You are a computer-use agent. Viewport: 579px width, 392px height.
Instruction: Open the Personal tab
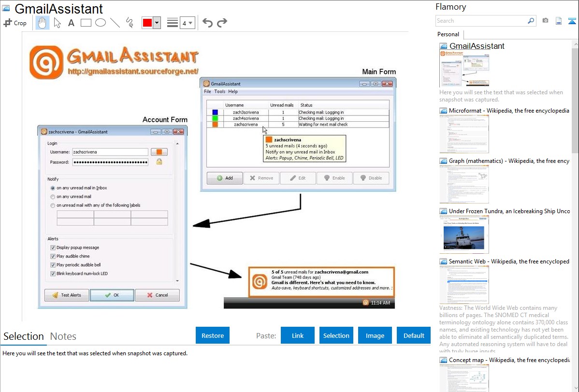448,34
